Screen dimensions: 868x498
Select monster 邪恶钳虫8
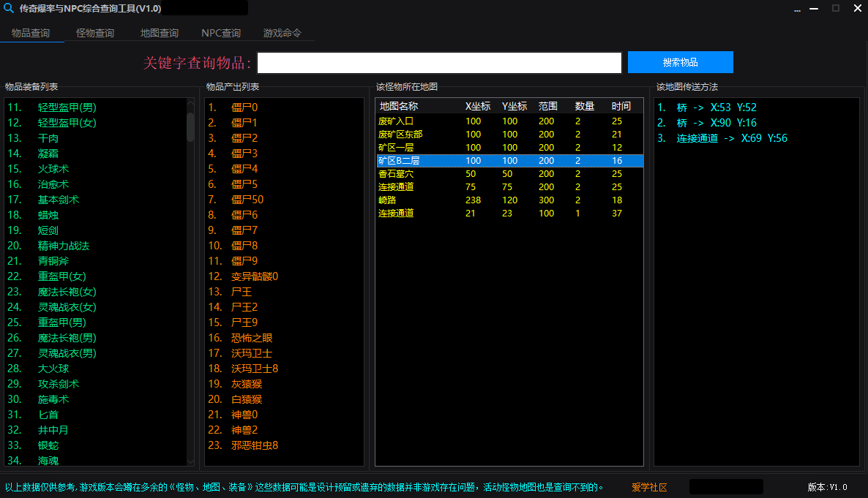click(255, 445)
